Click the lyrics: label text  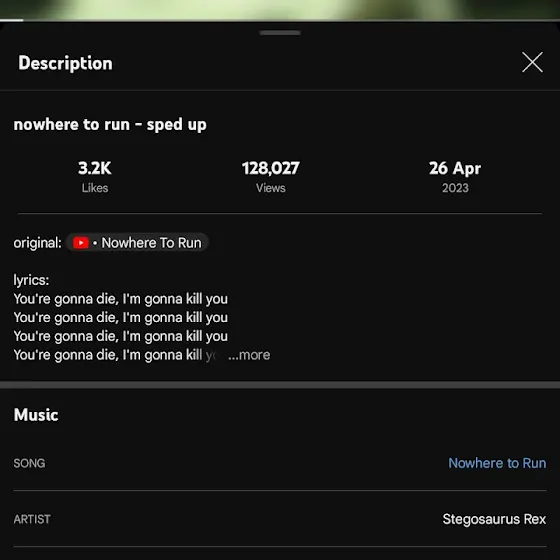[31, 280]
